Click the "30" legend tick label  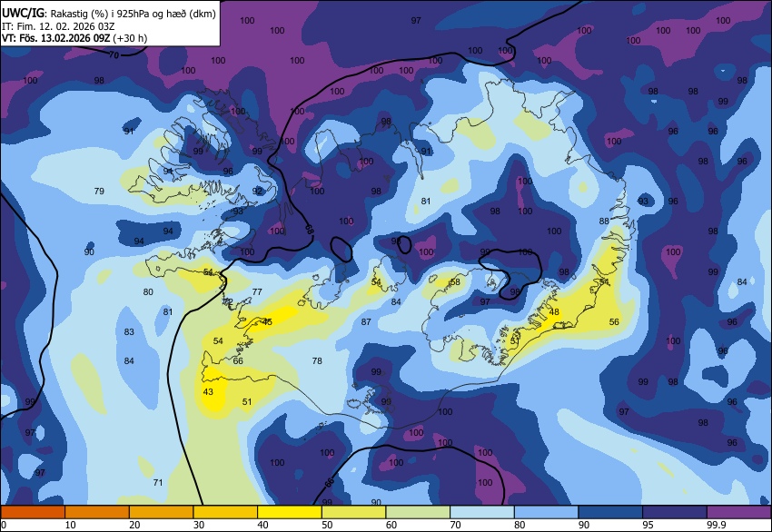pyautogui.click(x=198, y=525)
